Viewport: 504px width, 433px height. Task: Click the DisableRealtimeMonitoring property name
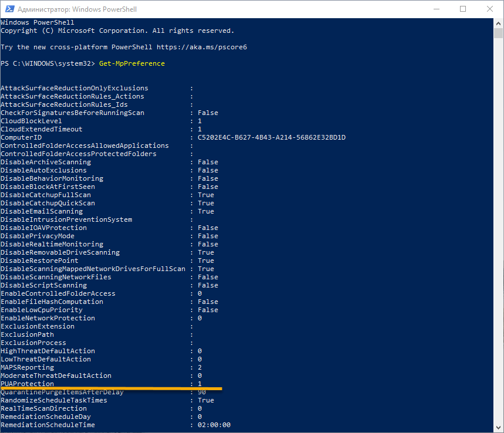tap(52, 244)
